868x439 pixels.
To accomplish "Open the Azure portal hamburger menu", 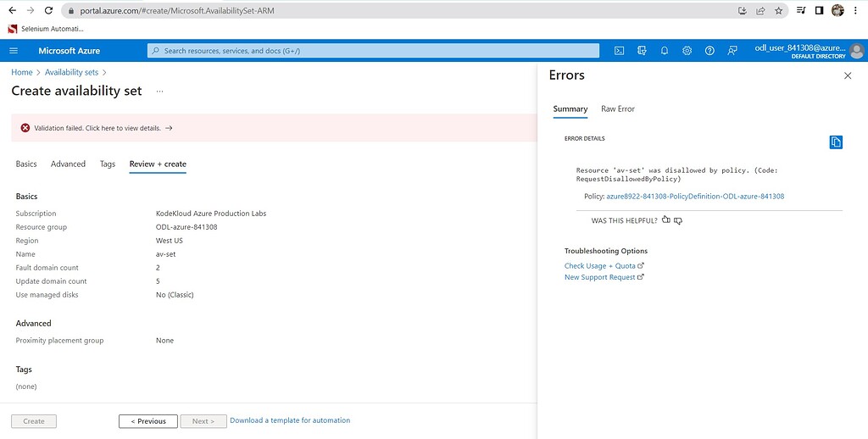I will click(x=14, y=51).
